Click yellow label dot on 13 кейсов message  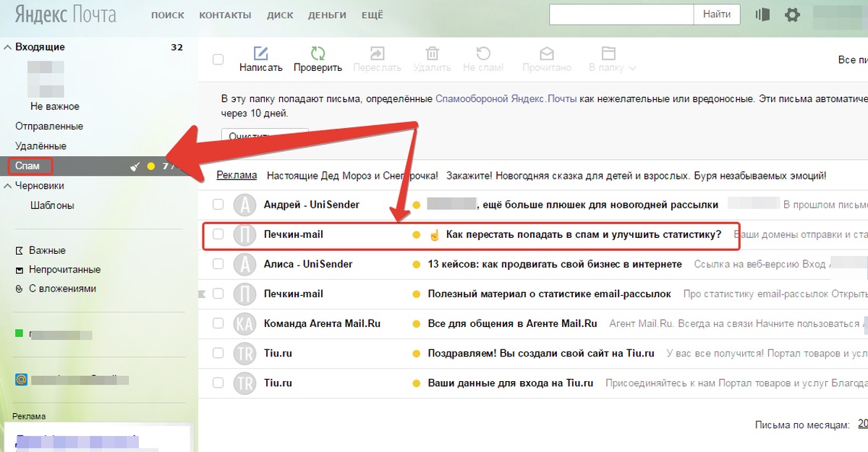tap(416, 265)
